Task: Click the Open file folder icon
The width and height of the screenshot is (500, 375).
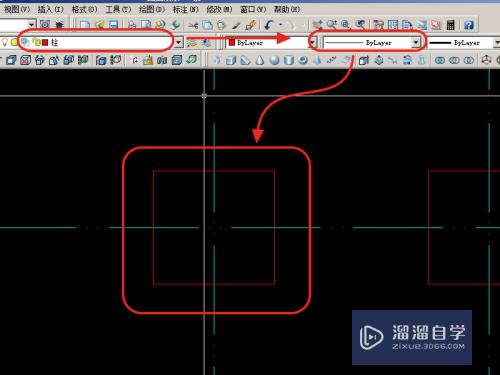Action: click(x=100, y=25)
